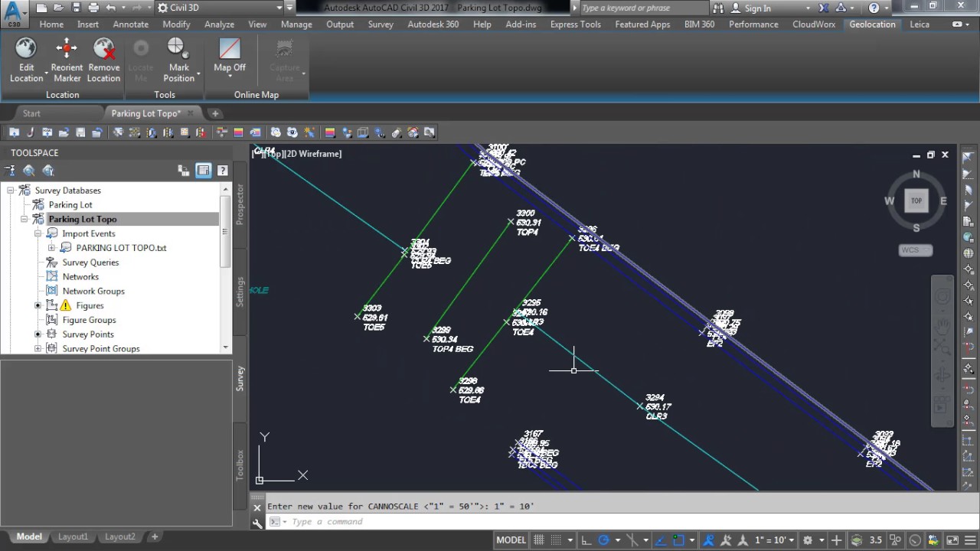The height and width of the screenshot is (551, 980).
Task: Click the search binoculars icon in title bar
Action: point(718,8)
